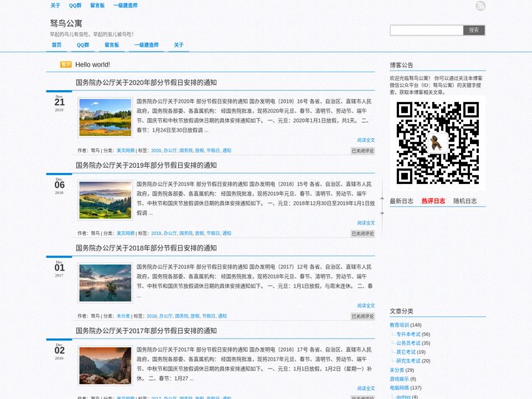The width and height of the screenshot is (532, 399).
Task: Click 阅读全文 for the 2018 holiday post
Action: [x=366, y=306]
